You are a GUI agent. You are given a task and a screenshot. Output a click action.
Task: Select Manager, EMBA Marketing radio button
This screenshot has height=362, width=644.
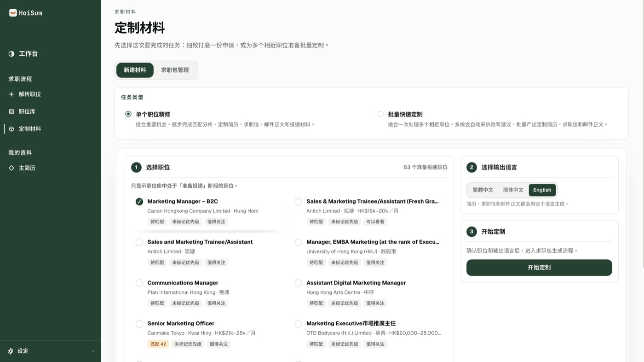tap(299, 242)
